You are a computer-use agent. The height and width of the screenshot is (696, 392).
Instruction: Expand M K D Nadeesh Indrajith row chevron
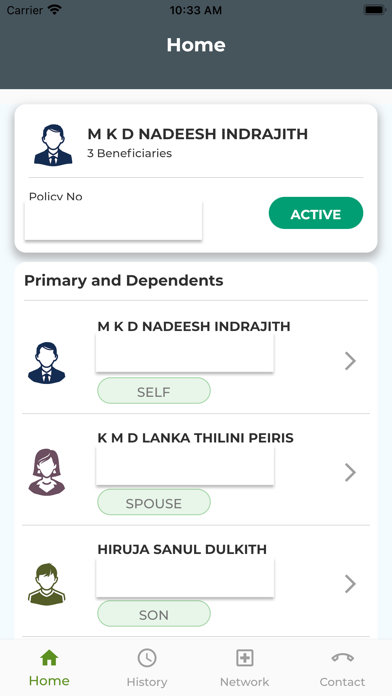tap(350, 361)
